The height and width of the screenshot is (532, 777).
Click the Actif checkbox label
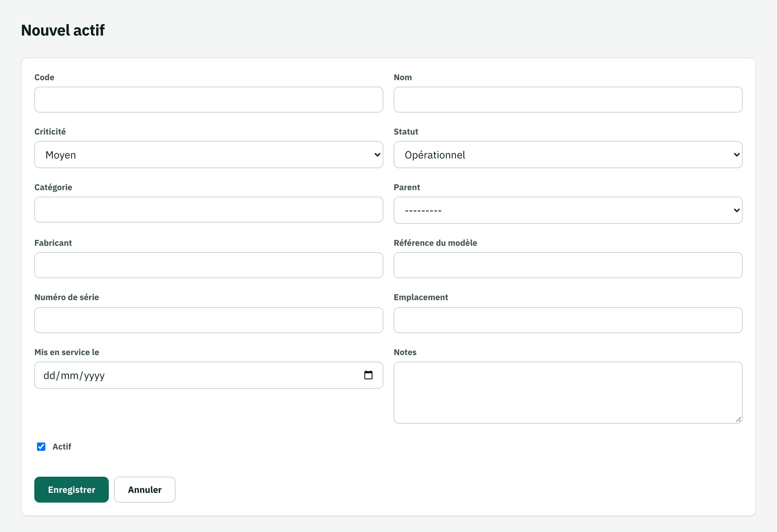62,447
